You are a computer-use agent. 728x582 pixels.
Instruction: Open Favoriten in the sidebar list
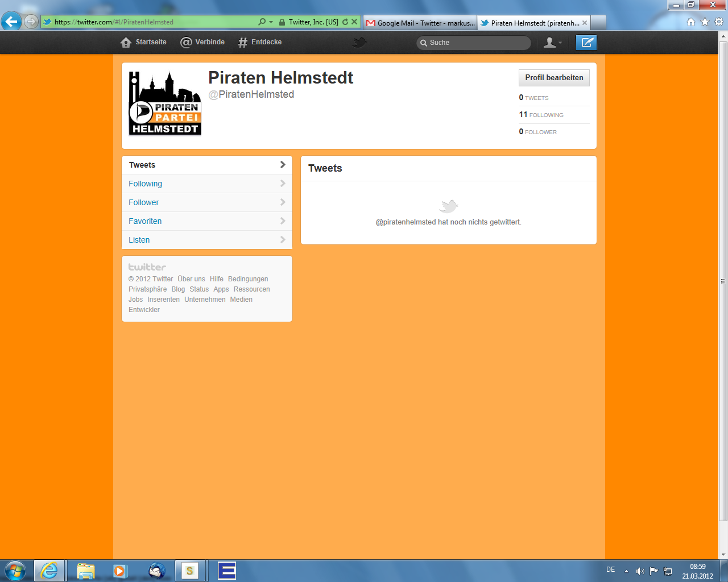[x=207, y=221]
